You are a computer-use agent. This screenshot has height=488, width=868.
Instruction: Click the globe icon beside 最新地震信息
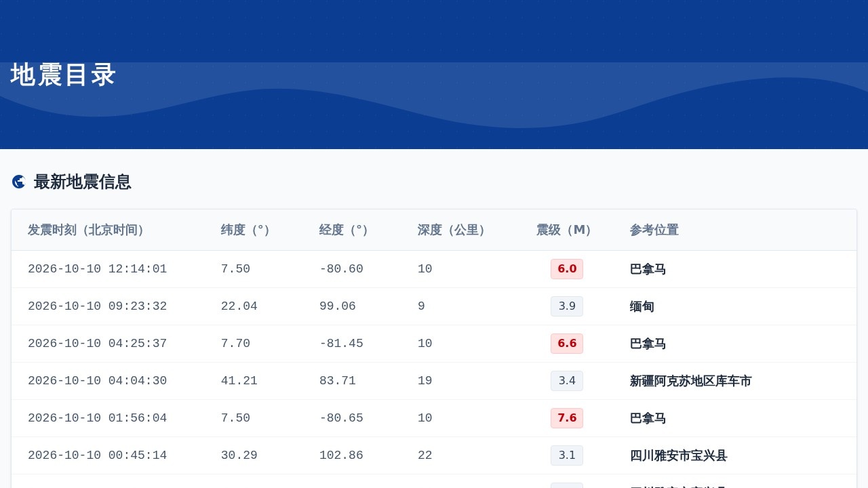pos(19,182)
